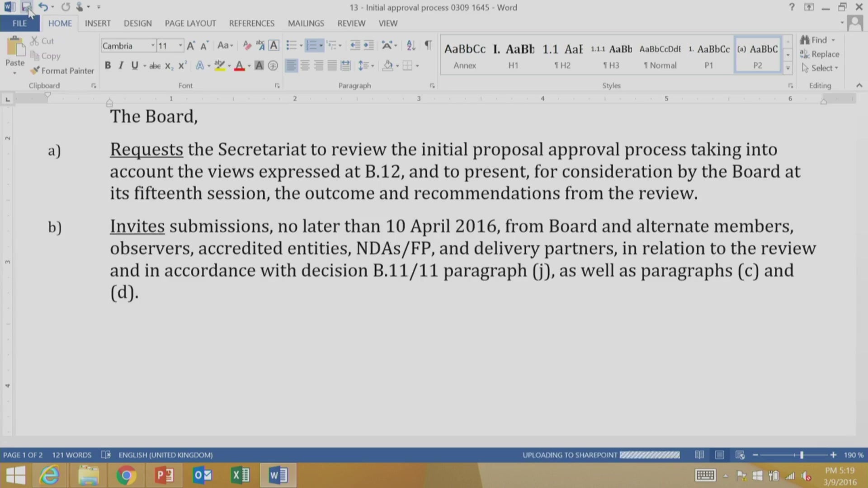Save the document with the Save icon
Image resolution: width=868 pixels, height=488 pixels.
click(x=26, y=7)
